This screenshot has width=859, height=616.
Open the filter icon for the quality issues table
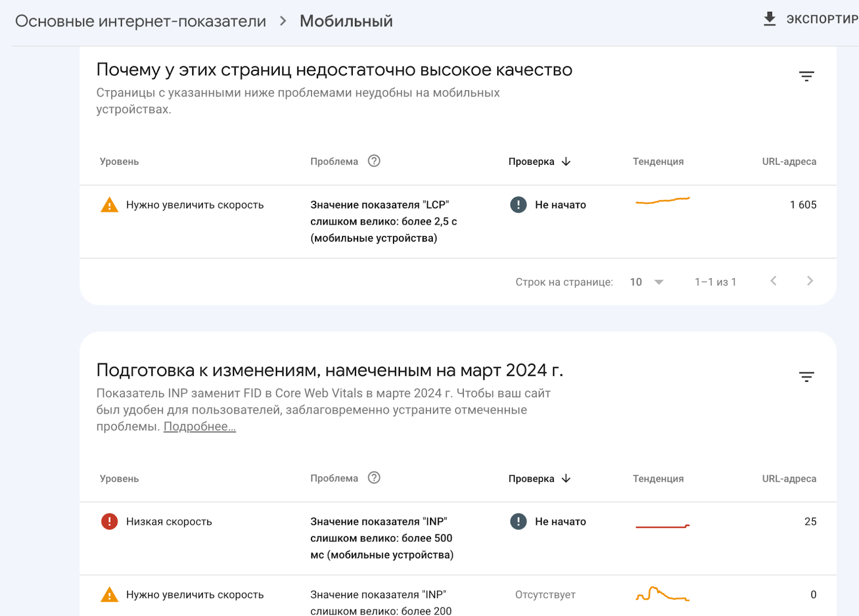[x=807, y=75]
